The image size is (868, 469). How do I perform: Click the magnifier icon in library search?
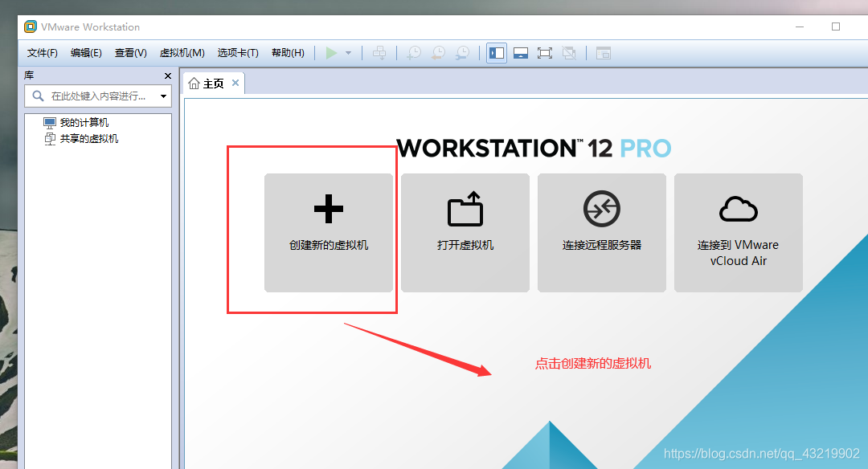tap(38, 96)
